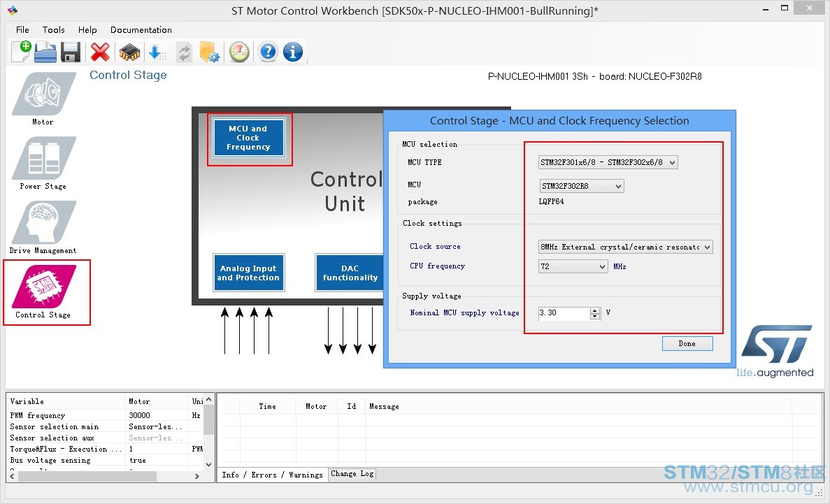Open the File menu
The width and height of the screenshot is (830, 504).
(22, 29)
